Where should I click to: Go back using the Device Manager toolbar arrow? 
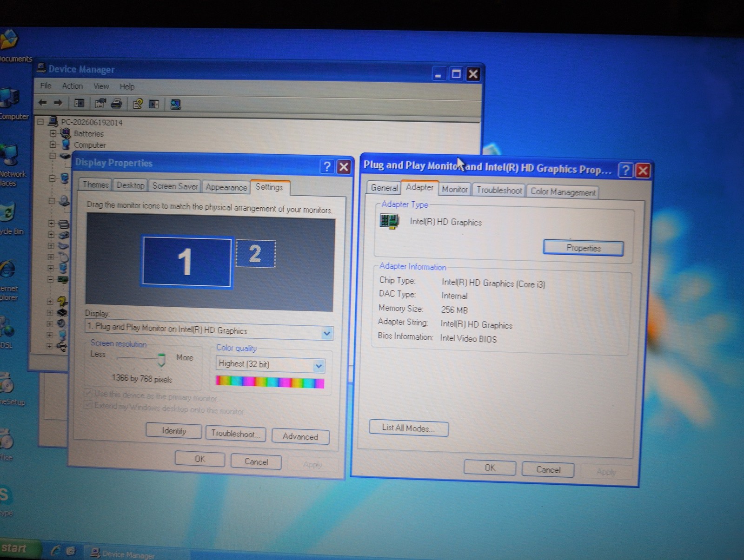coord(43,103)
